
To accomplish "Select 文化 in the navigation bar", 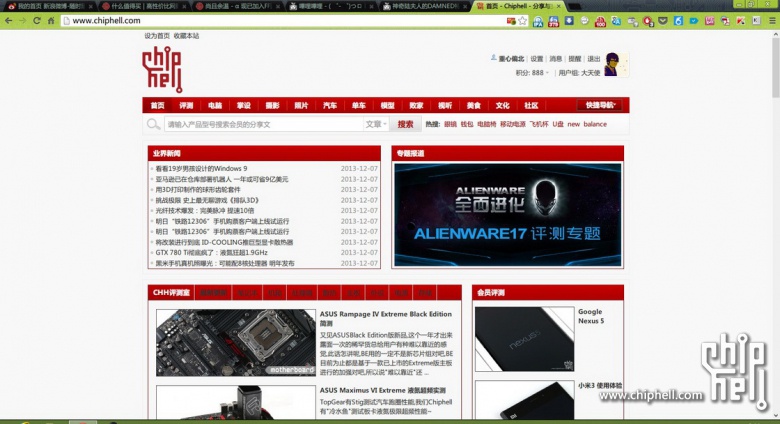I will [x=502, y=106].
